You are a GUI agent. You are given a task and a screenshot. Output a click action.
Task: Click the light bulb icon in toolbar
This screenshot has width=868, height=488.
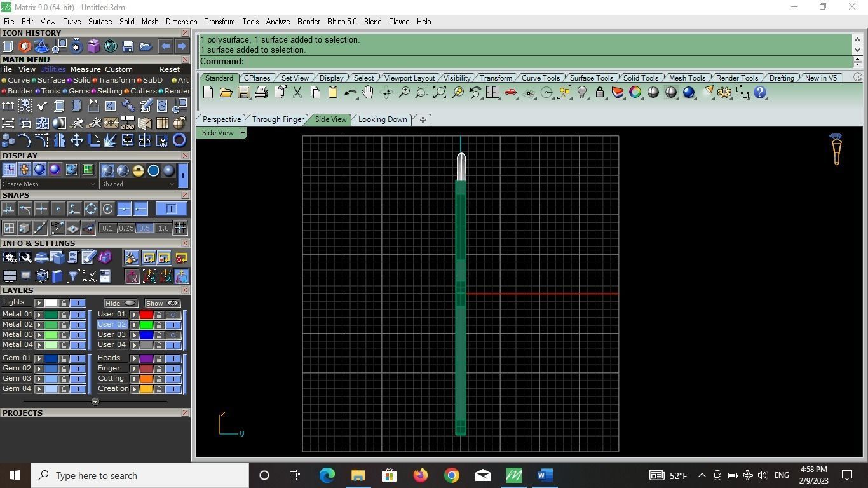581,93
